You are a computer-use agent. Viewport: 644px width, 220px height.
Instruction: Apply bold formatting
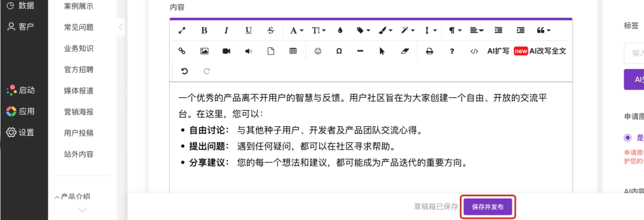204,30
